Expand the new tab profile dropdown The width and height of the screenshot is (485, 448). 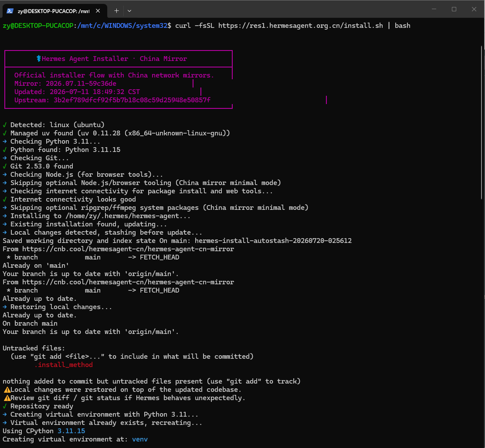click(129, 11)
